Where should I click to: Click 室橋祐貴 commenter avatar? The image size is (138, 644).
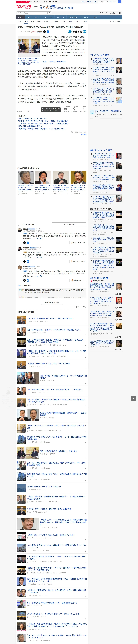tap(20, 249)
